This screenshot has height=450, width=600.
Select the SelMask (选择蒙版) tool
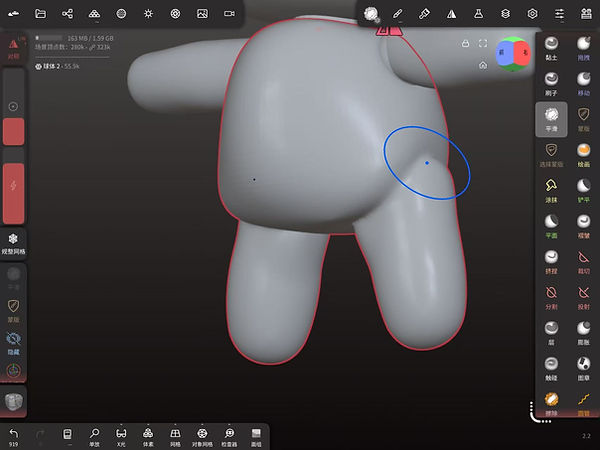coord(551,155)
